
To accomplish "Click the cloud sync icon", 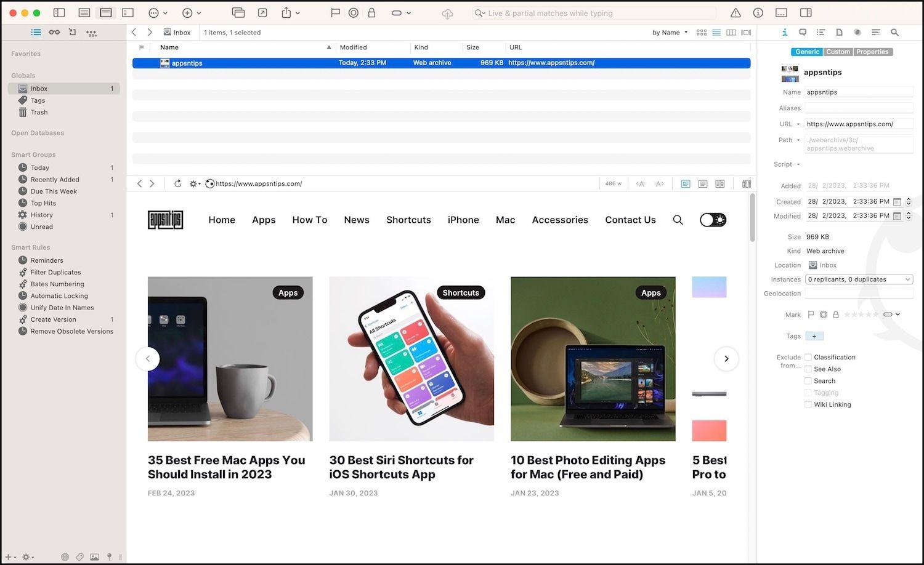I will click(447, 14).
